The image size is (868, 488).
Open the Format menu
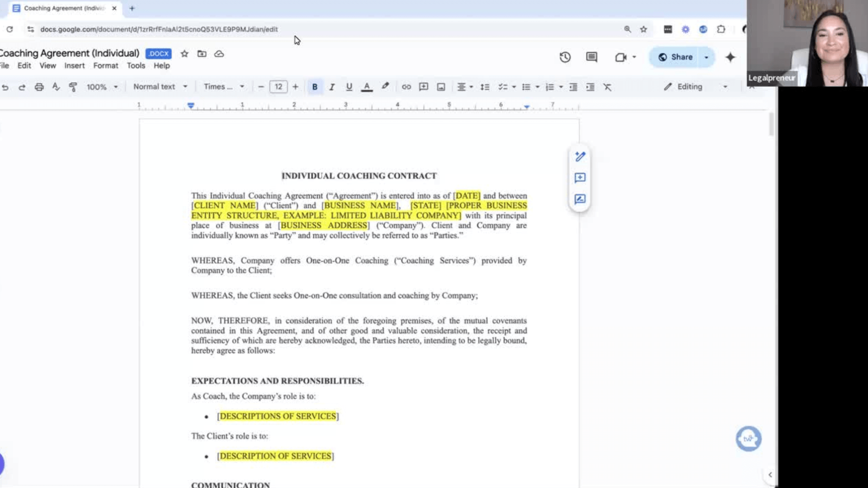tap(105, 66)
